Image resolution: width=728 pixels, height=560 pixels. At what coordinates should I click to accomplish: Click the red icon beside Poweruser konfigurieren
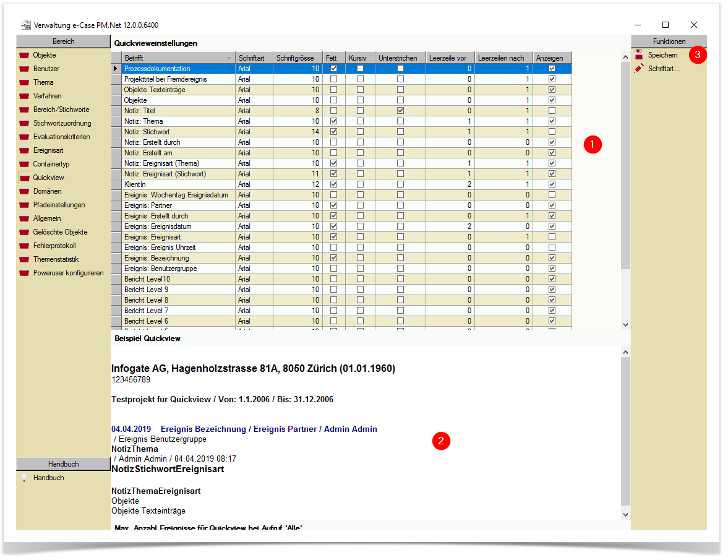24,273
